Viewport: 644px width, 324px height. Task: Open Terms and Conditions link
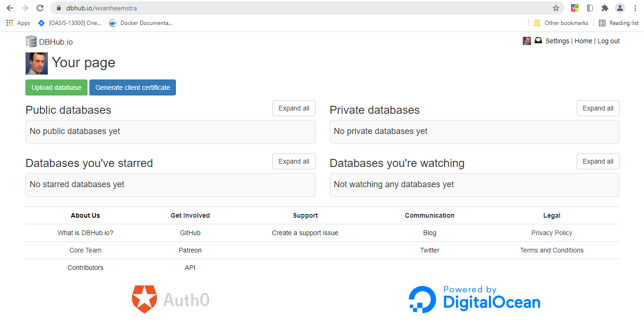click(552, 250)
